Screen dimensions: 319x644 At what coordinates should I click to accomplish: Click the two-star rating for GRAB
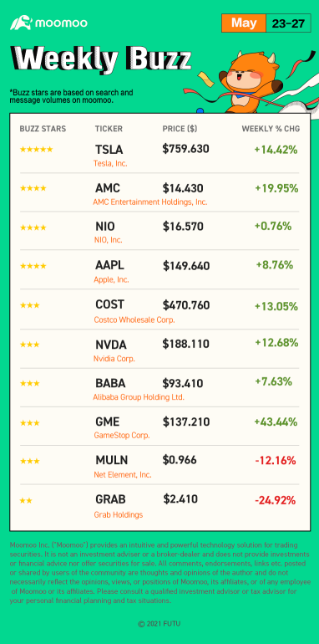(x=26, y=501)
